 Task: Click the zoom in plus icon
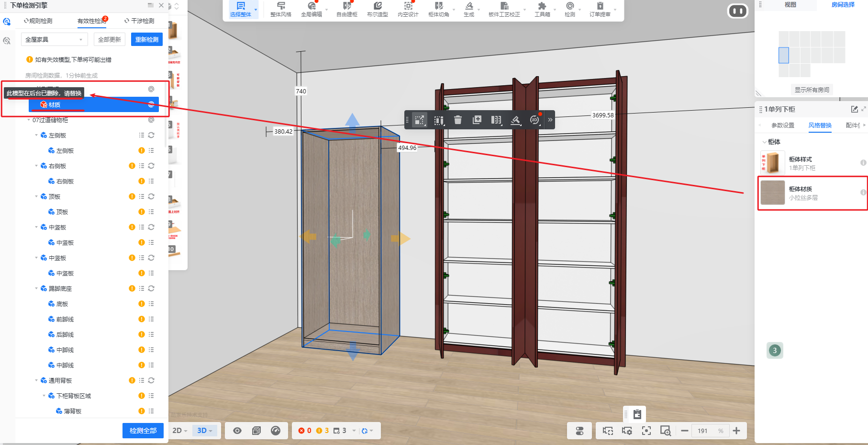point(736,431)
